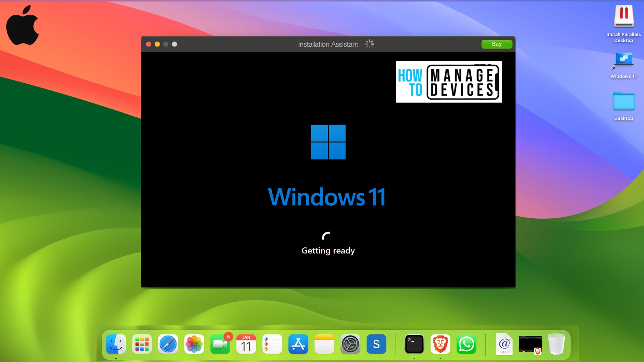The height and width of the screenshot is (362, 644).
Task: Open the Trash in the dock
Action: pos(556,344)
